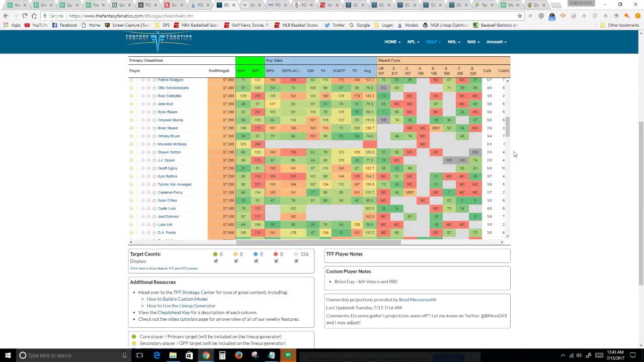
Task: Click the Fantasy Fanatics logo
Action: pyautogui.click(x=158, y=41)
